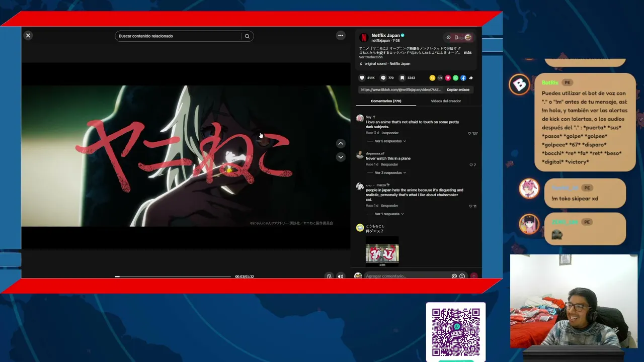Screen dimensions: 644x362
Task: Share the video on Facebook
Action: pos(463,78)
